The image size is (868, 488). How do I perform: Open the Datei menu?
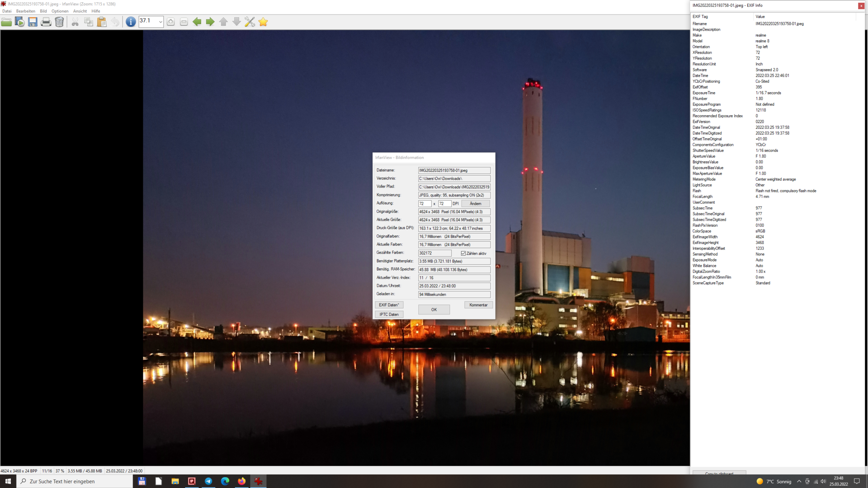coord(7,11)
